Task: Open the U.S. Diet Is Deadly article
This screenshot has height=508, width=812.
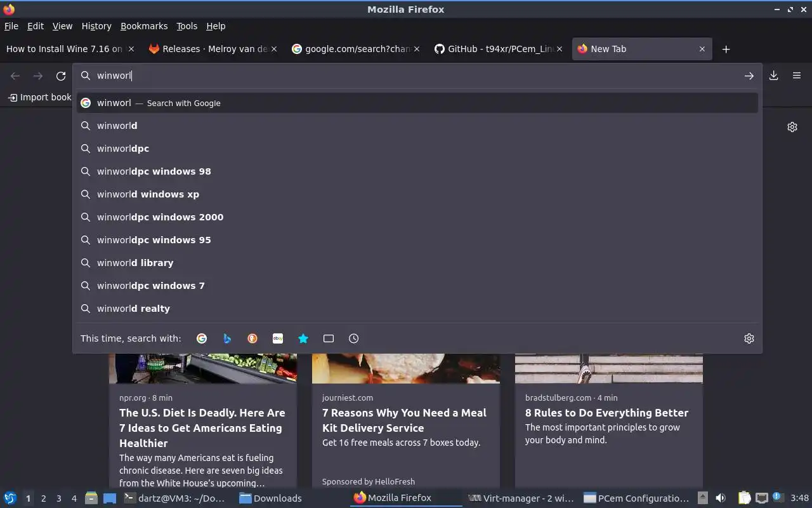Action: [202, 428]
